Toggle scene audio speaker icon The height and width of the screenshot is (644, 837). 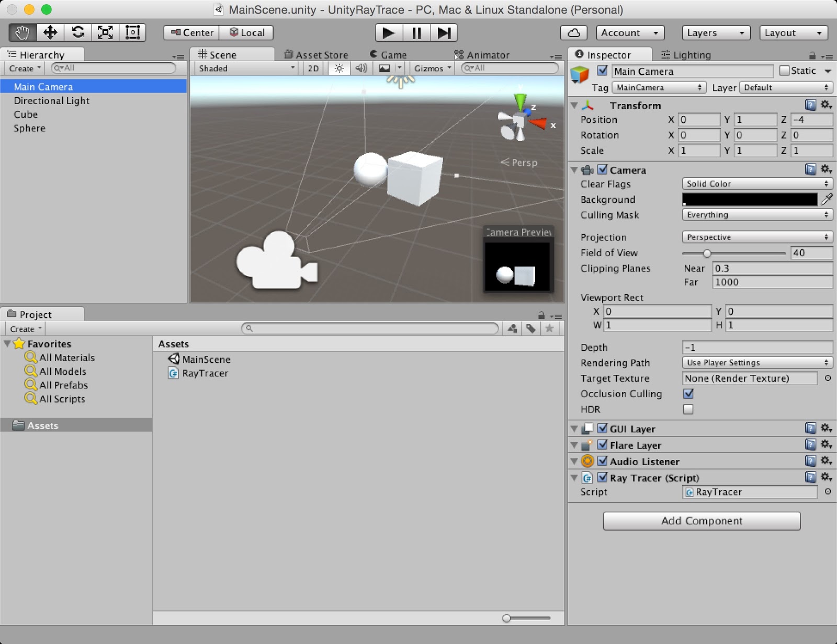[x=361, y=68]
